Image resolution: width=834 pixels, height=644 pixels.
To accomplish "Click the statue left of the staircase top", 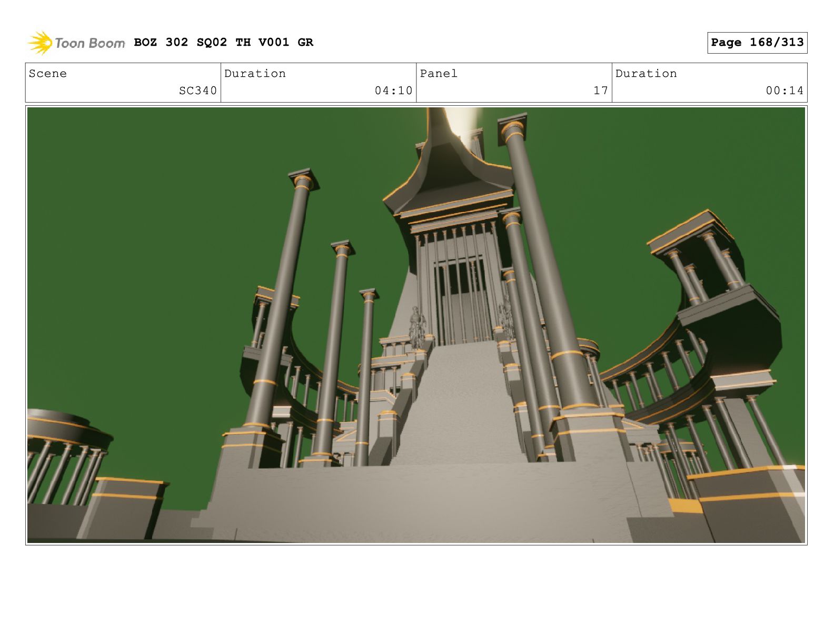I will click(x=416, y=326).
